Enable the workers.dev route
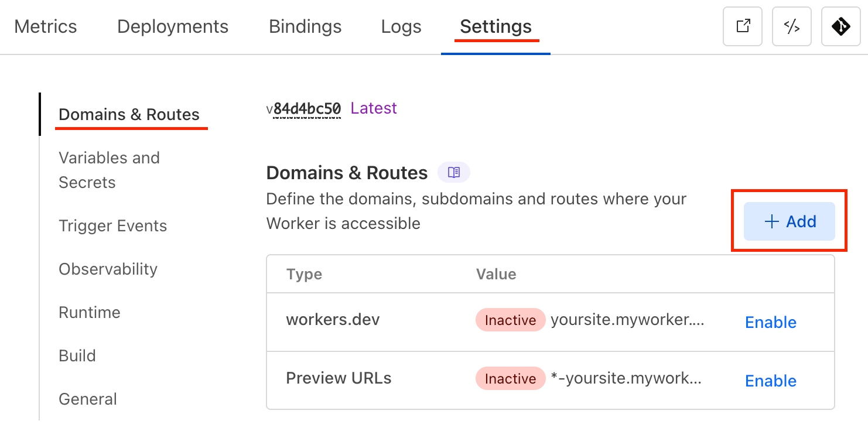The image size is (868, 431). tap(771, 322)
